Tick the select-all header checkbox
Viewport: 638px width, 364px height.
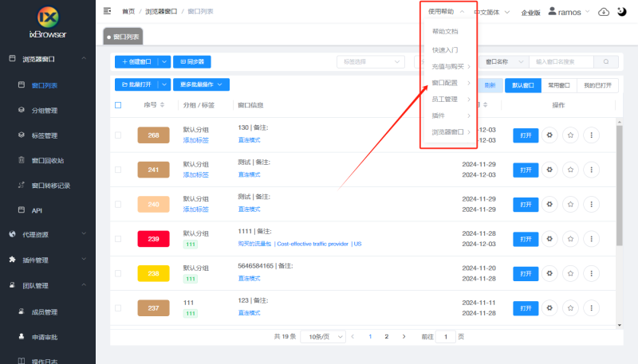[x=118, y=105]
